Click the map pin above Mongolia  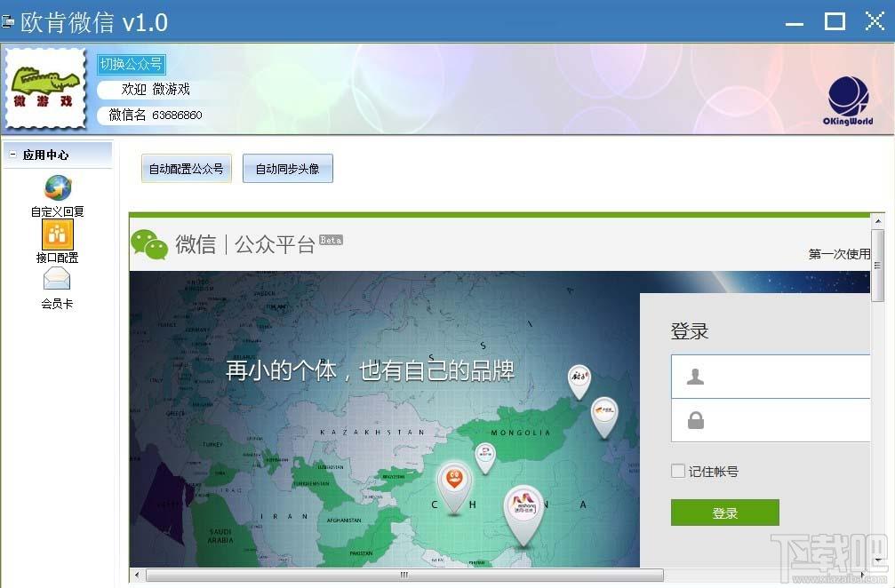tap(603, 417)
